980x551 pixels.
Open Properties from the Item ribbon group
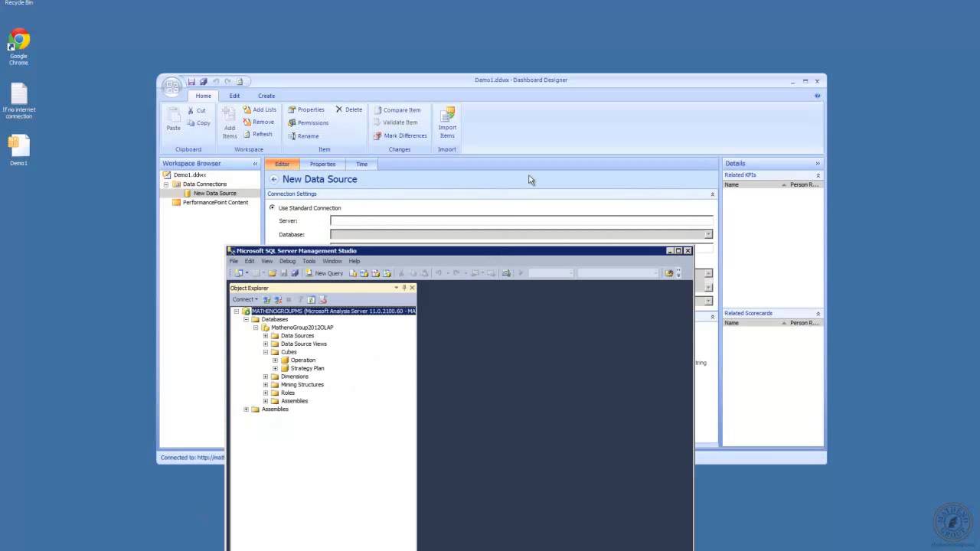click(306, 109)
